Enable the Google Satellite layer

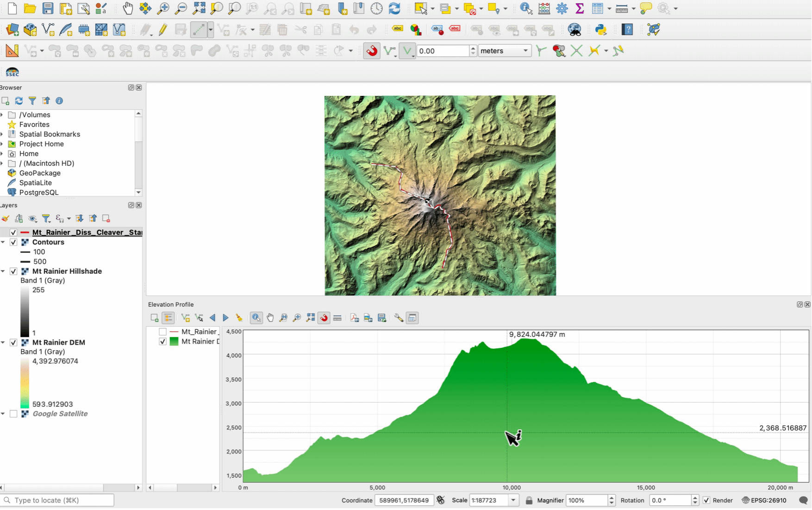(13, 414)
